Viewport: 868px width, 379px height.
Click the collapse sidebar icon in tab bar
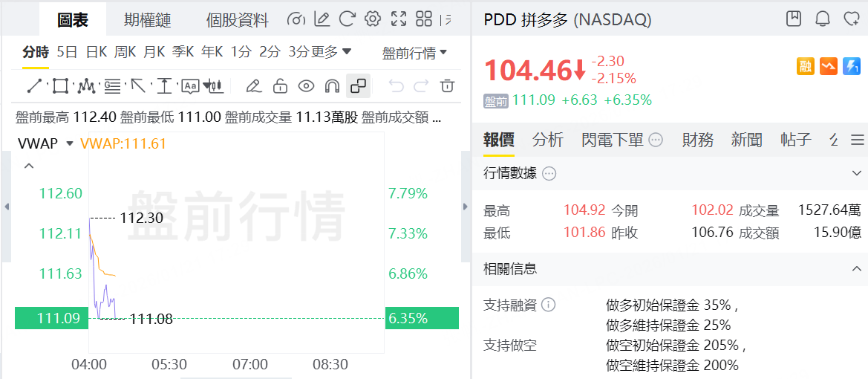point(445,19)
